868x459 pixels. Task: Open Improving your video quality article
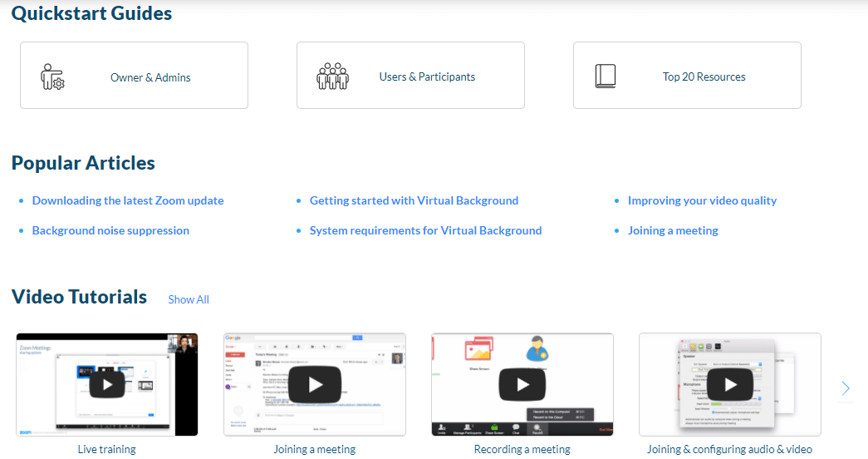tap(702, 200)
